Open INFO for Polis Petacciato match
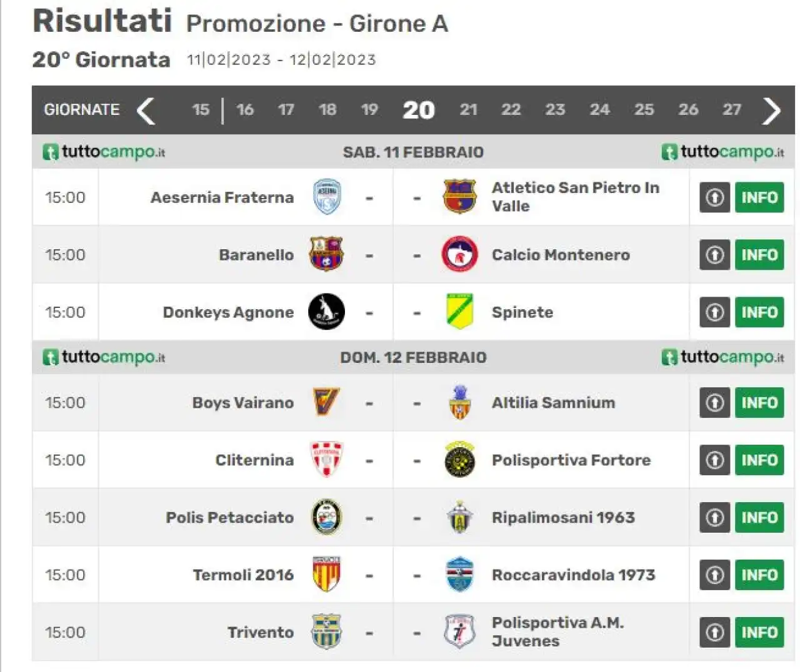800x672 pixels. pos(759,518)
